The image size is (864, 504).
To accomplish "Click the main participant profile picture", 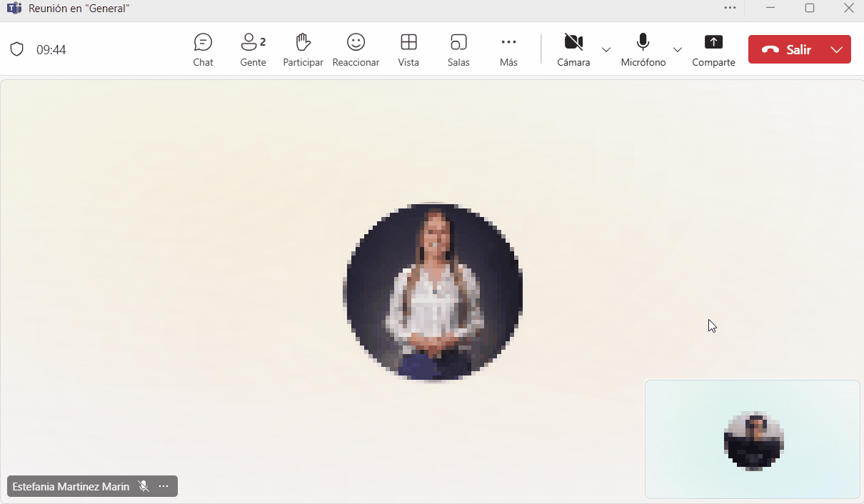I will point(433,293).
